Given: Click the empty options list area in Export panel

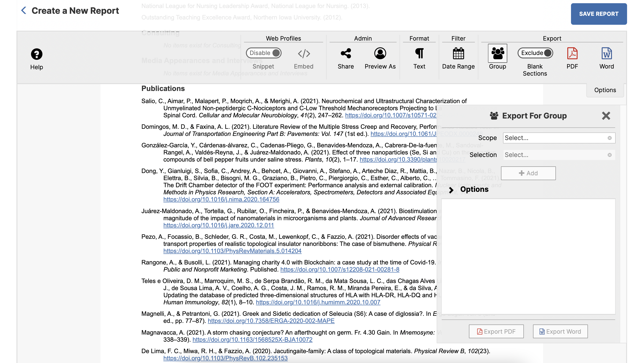Looking at the screenshot, I should click(x=528, y=256).
